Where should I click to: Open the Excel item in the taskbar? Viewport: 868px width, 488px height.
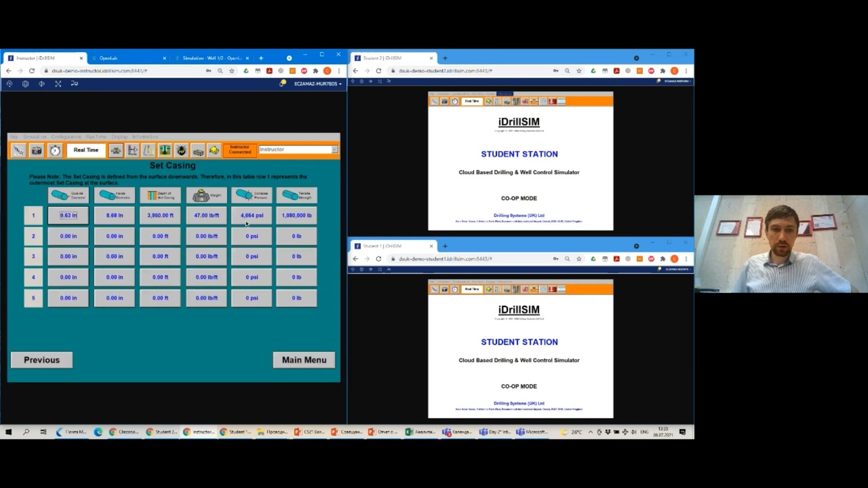(422, 432)
